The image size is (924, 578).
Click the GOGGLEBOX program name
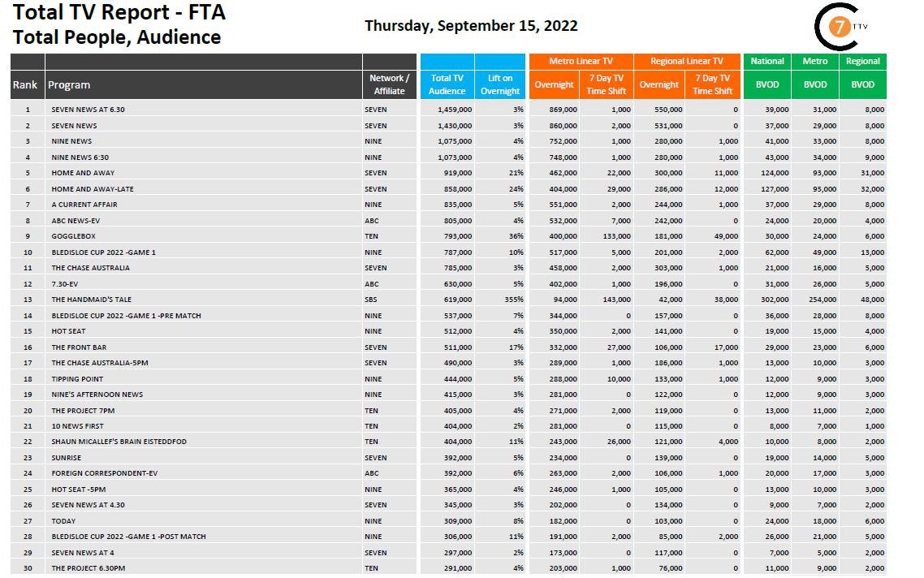coord(73,236)
